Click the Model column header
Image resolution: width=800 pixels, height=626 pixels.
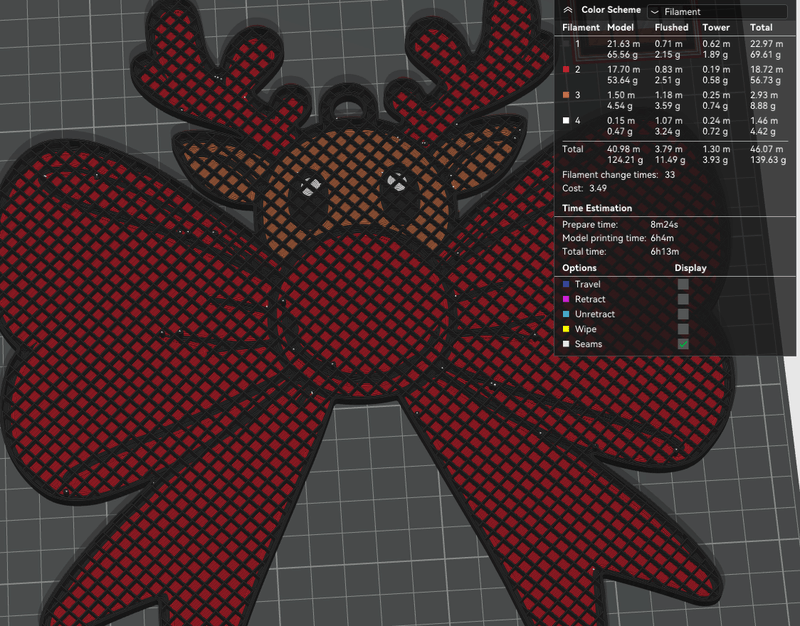pyautogui.click(x=620, y=28)
